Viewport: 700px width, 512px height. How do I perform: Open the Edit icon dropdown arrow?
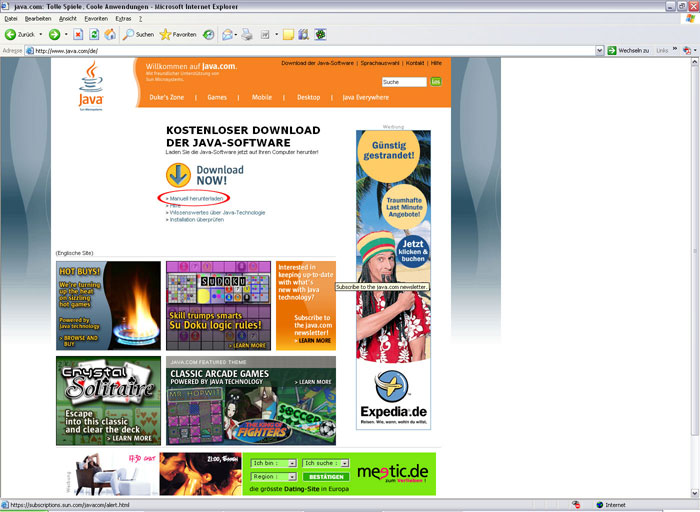click(x=276, y=34)
